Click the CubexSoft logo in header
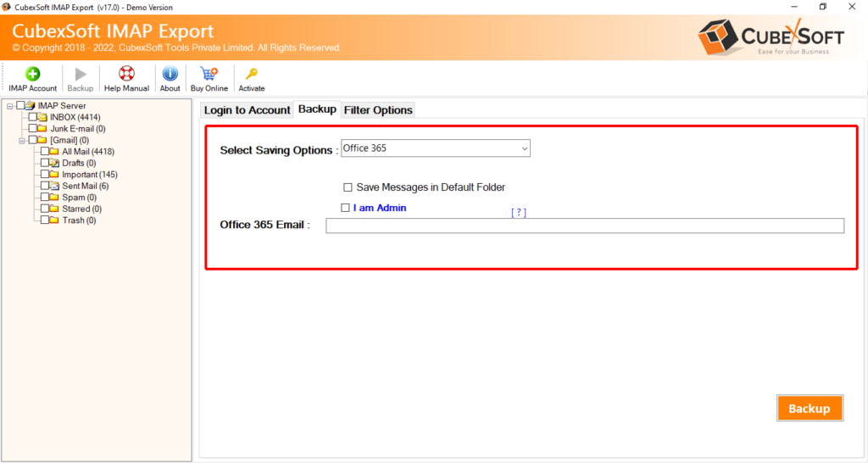This screenshot has width=868, height=463. coord(771,36)
